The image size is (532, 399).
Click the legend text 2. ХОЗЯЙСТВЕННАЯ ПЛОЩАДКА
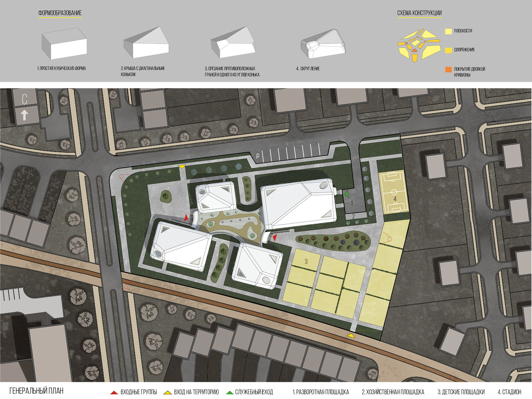[x=393, y=392]
